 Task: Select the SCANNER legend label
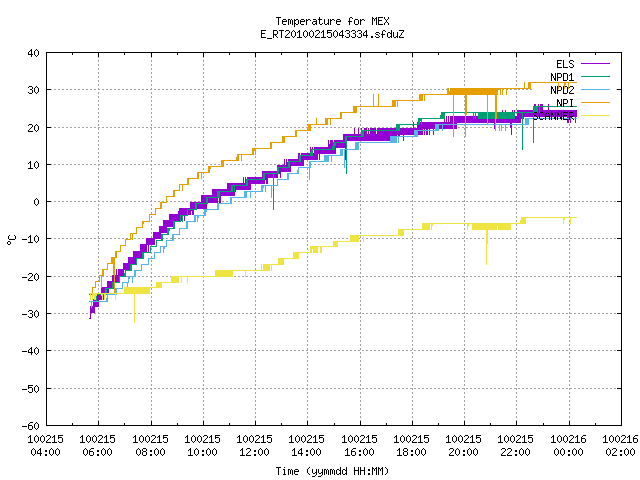[x=553, y=116]
